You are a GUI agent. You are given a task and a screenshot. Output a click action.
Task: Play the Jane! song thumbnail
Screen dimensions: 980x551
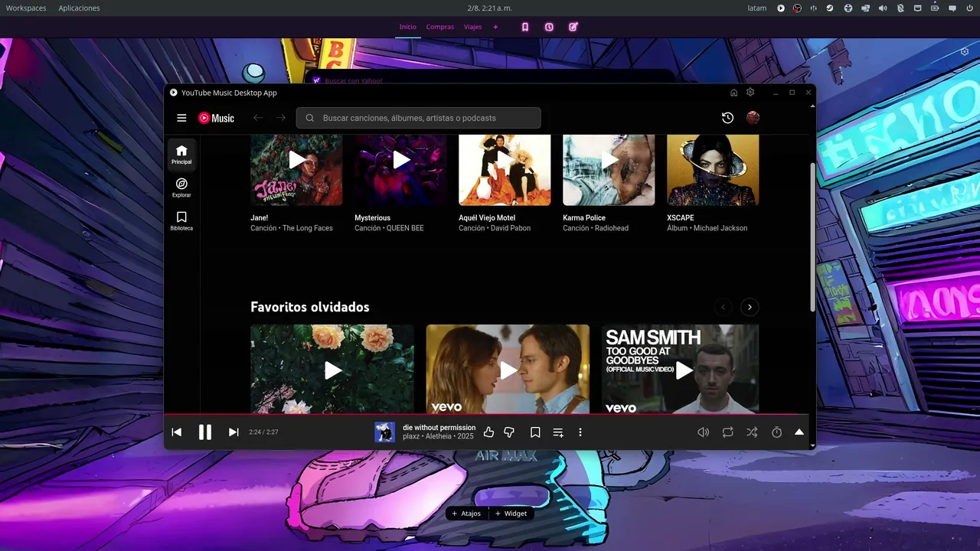tap(296, 160)
